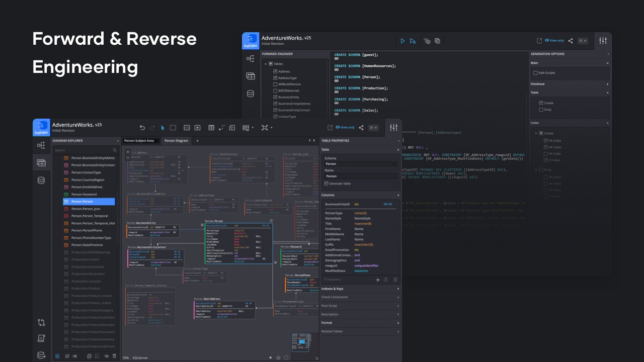
Task: Select Person.Person in Diagram Explorer
Action: (89, 202)
